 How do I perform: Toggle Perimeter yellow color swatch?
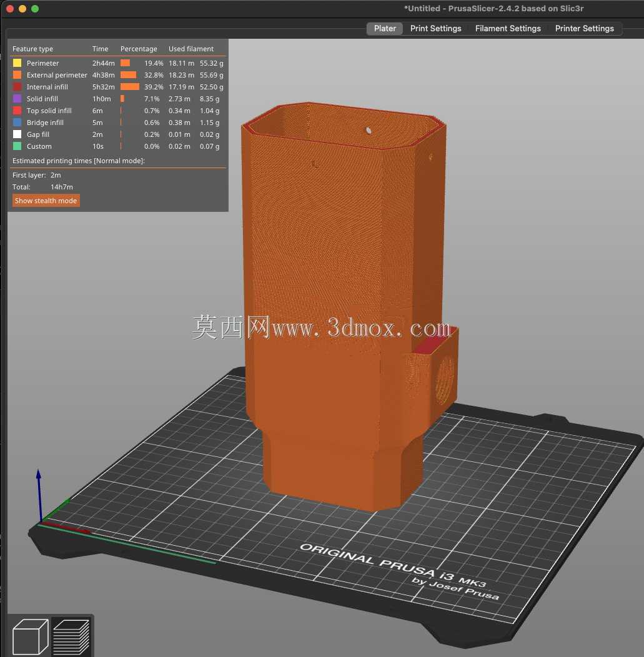[x=17, y=63]
